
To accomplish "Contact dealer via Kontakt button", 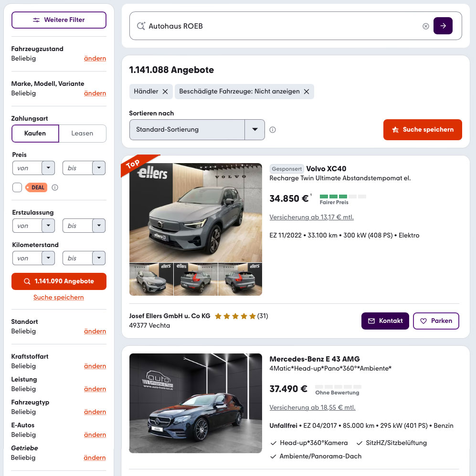I will coord(385,321).
